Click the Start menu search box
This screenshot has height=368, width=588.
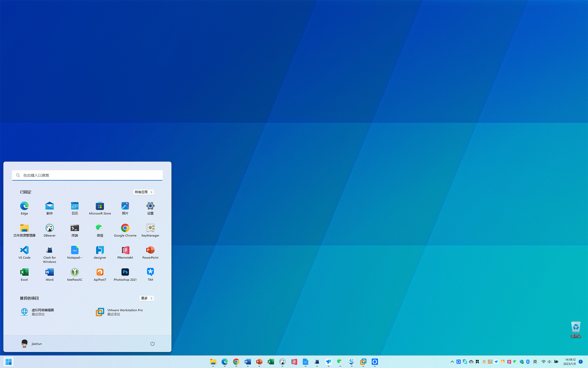87,175
